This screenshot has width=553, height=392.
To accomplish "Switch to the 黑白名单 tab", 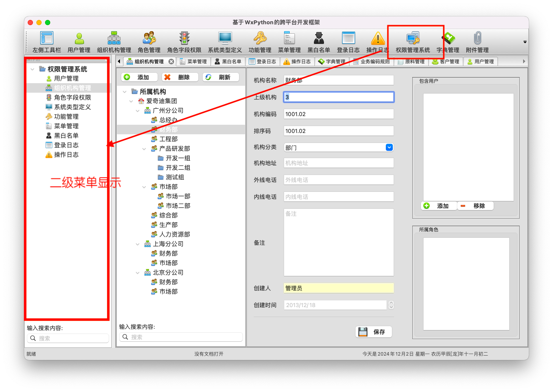I will [228, 62].
